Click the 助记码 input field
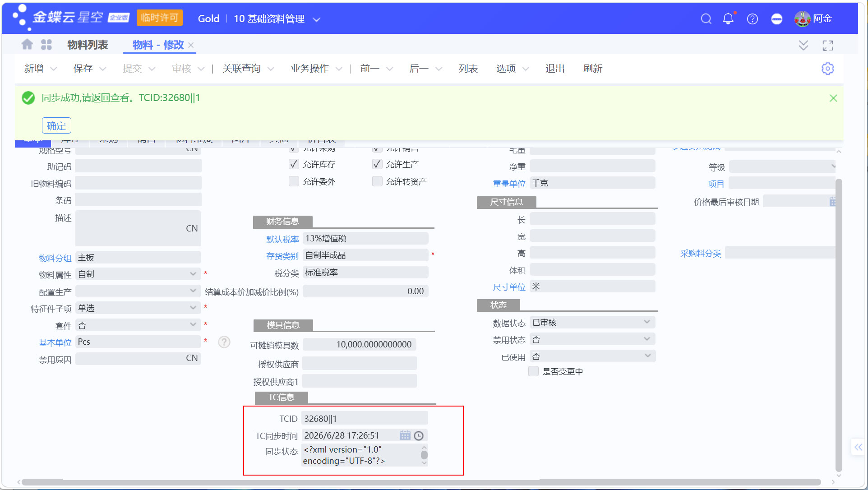868x490 pixels. click(138, 166)
